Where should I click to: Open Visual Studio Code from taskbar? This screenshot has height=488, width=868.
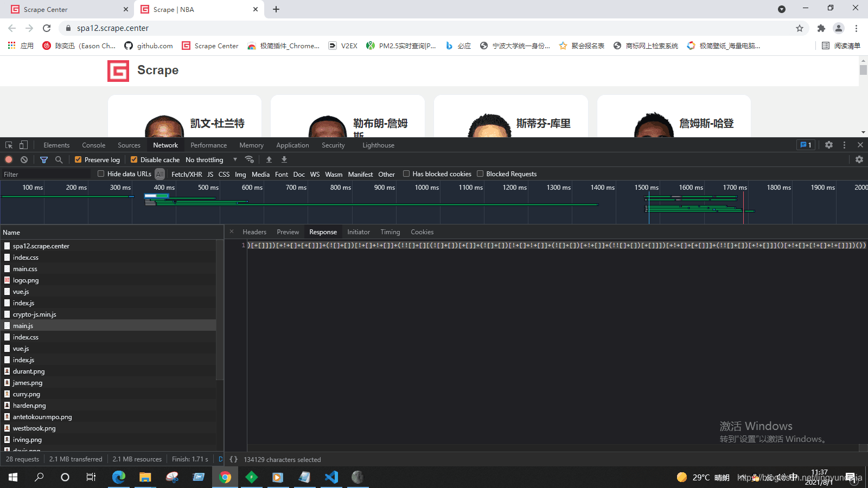[331, 477]
